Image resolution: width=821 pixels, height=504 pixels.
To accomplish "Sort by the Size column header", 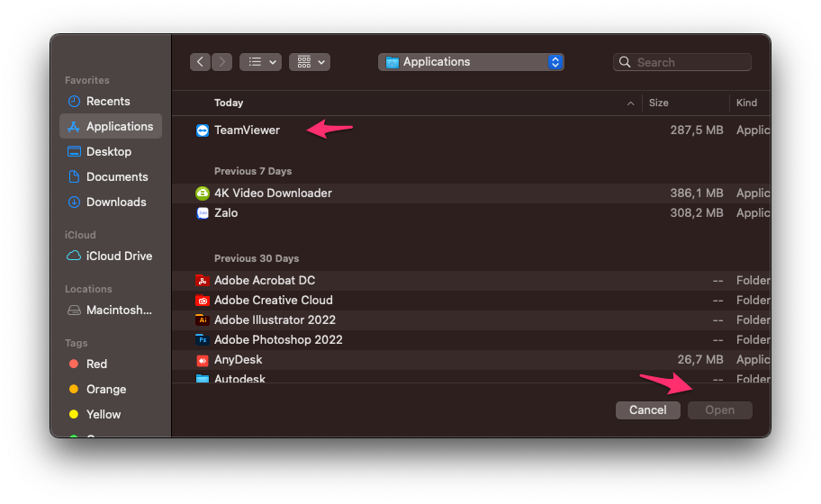I will click(659, 103).
